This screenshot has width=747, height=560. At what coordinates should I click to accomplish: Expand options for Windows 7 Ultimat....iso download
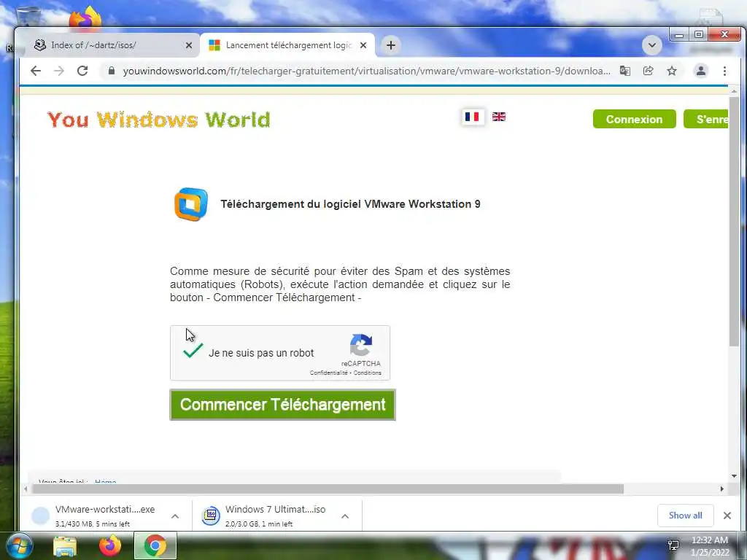pos(345,516)
